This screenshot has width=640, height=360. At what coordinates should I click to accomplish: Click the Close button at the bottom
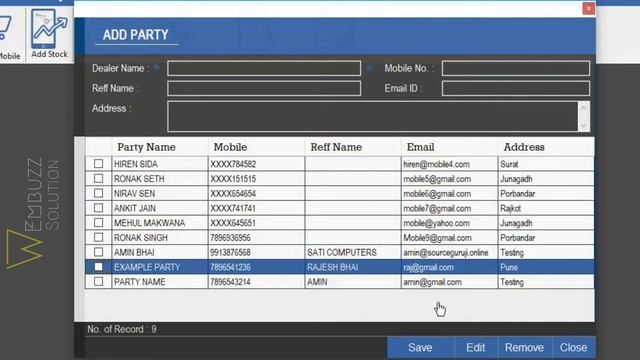(x=573, y=347)
